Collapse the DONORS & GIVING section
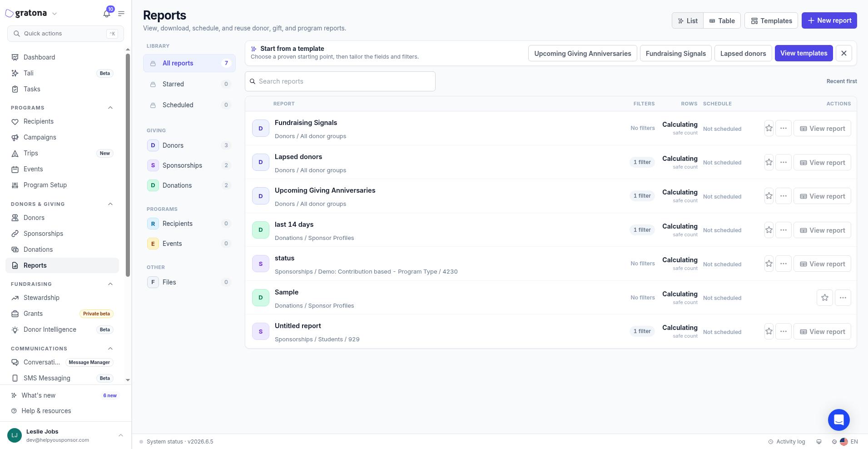Image resolution: width=868 pixels, height=449 pixels. click(x=110, y=204)
